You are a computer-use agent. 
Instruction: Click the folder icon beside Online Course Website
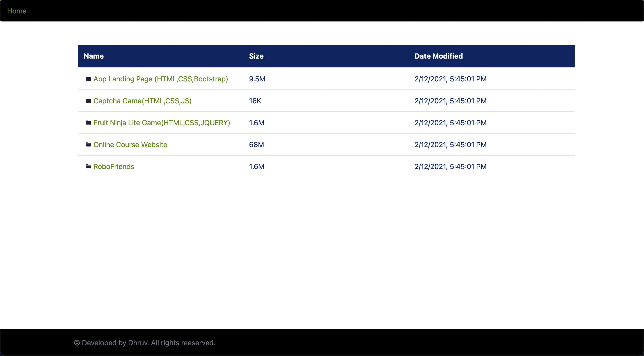89,144
